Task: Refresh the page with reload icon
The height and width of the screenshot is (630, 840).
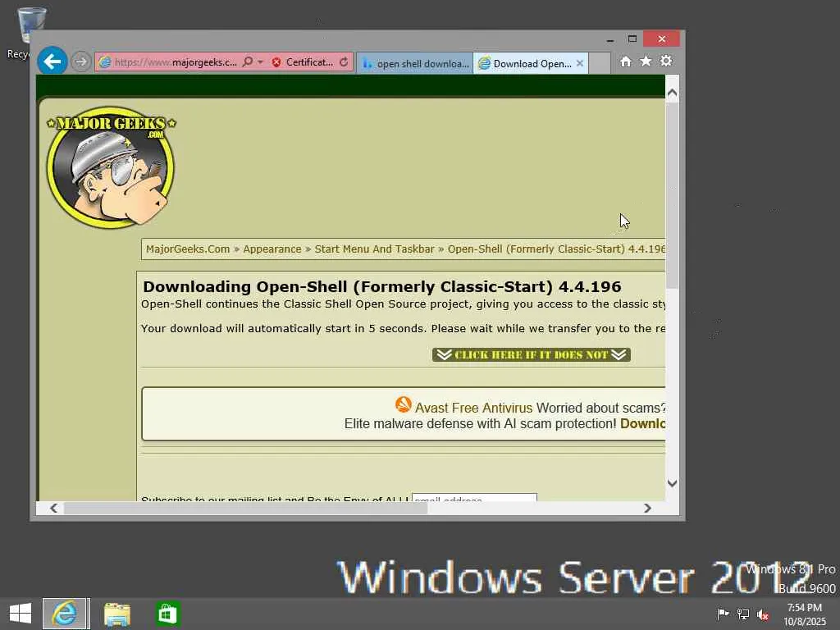Action: click(x=344, y=62)
